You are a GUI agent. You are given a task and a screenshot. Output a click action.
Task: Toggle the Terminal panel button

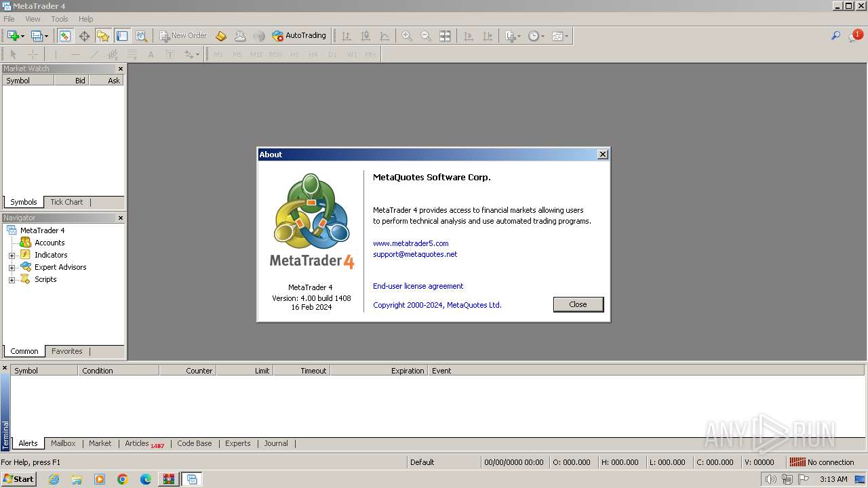coord(122,36)
